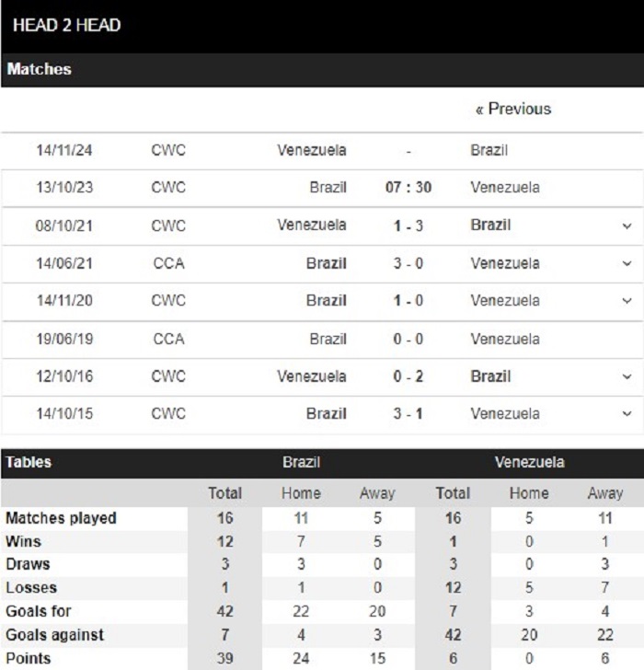Select the Matches section header
Screen dimensions: 644x670
(x=40, y=69)
